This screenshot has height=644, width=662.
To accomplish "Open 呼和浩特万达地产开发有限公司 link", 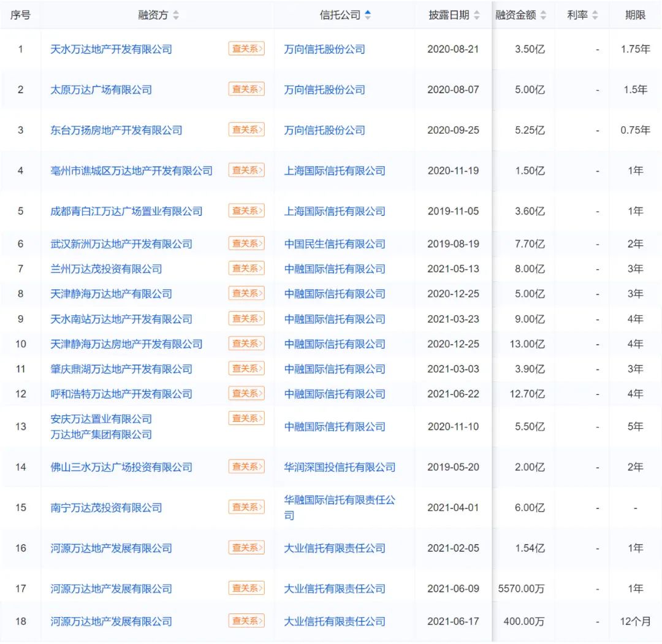I will (x=121, y=394).
